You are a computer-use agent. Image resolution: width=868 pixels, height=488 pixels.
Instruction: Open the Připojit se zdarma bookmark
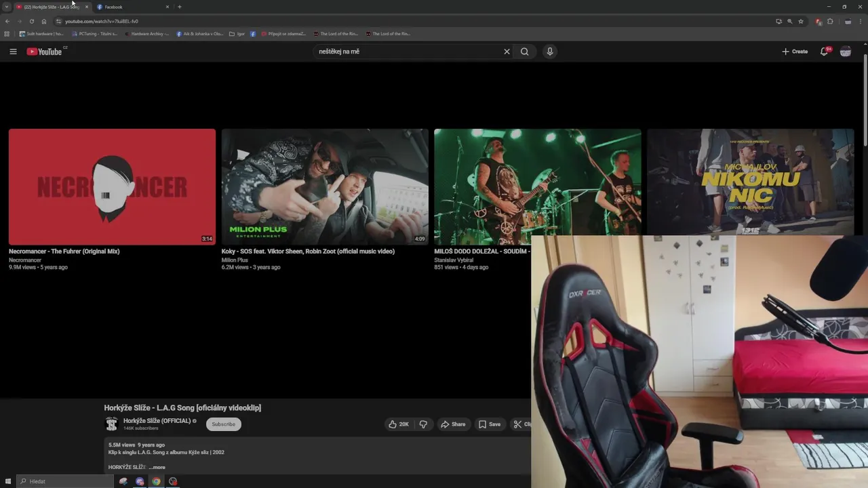[x=284, y=33]
